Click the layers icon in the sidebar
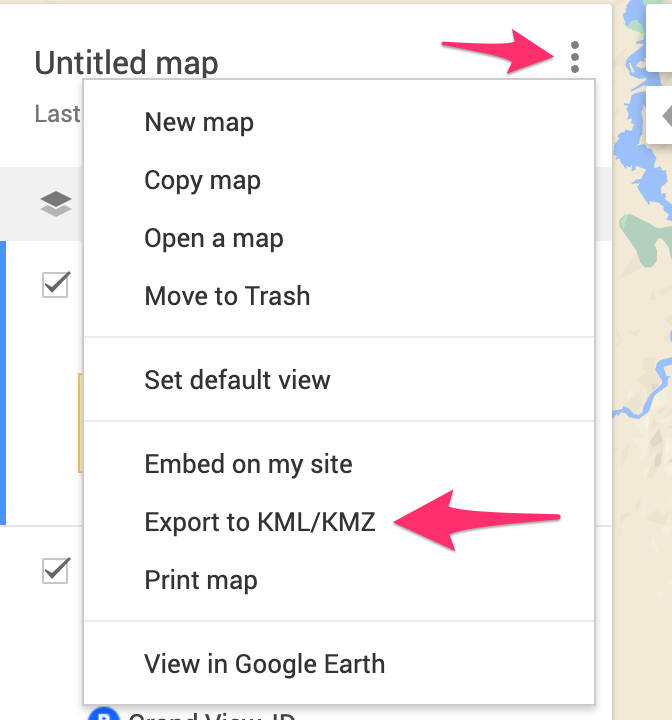 56,203
